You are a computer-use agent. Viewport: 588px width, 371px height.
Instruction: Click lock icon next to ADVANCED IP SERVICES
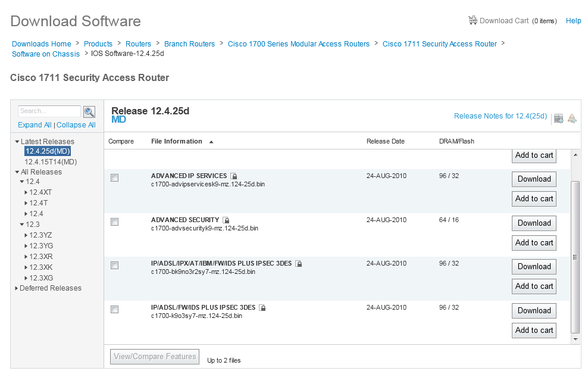pyautogui.click(x=234, y=176)
